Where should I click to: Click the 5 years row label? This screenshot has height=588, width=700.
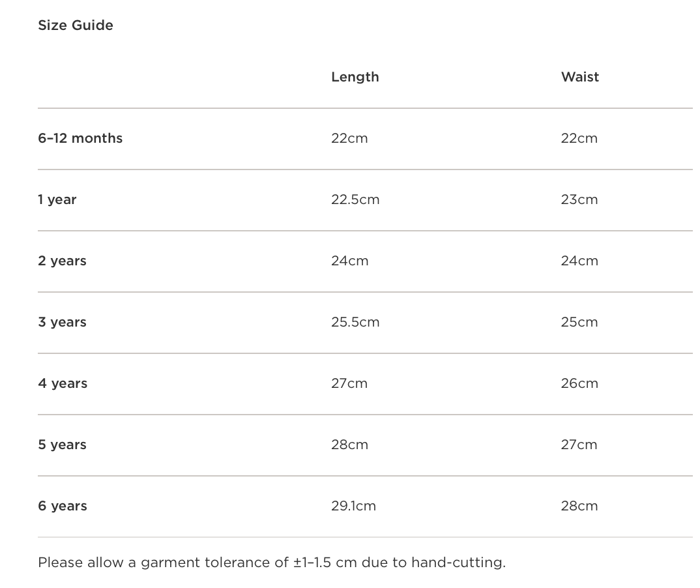tap(62, 445)
